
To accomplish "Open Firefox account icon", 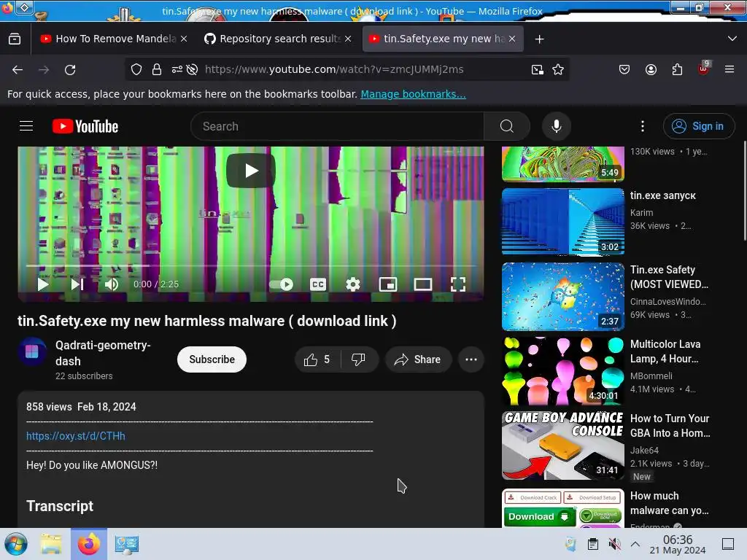I will click(x=651, y=69).
